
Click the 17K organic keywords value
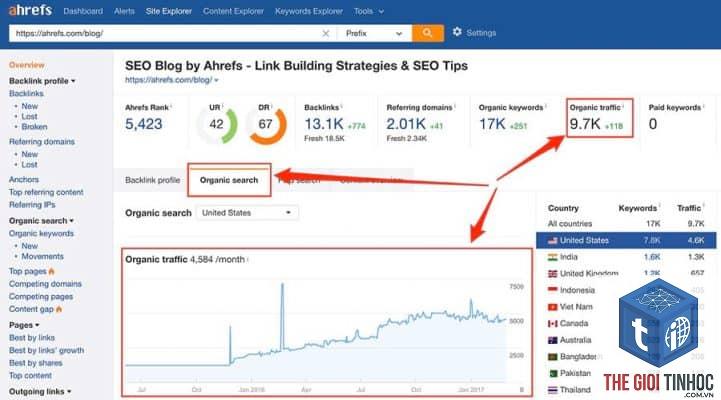click(x=492, y=124)
